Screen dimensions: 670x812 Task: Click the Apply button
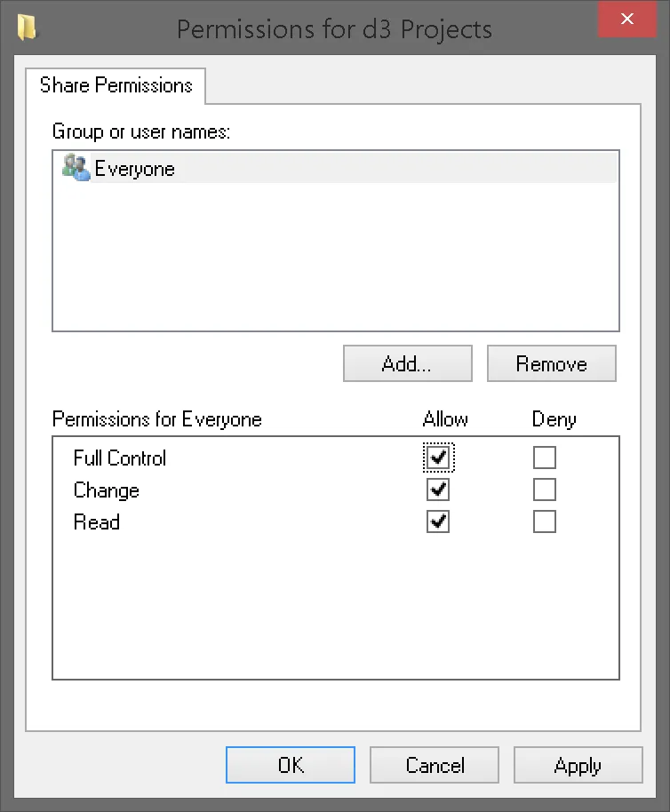pyautogui.click(x=578, y=765)
